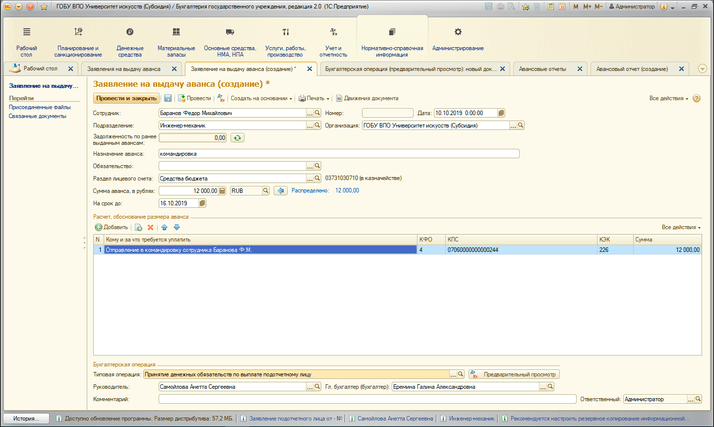This screenshot has height=427, width=714.
Task: Move table row up with blue arrow
Action: pos(164,227)
